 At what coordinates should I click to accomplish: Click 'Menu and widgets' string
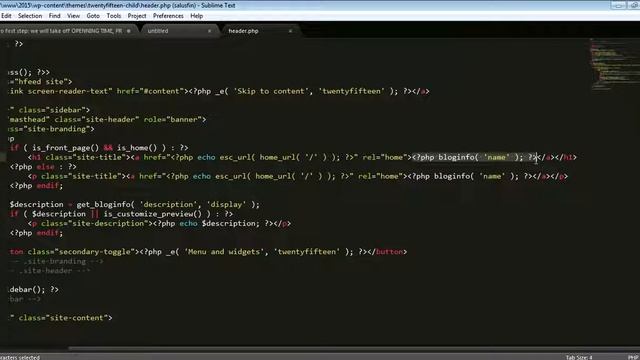(224, 252)
